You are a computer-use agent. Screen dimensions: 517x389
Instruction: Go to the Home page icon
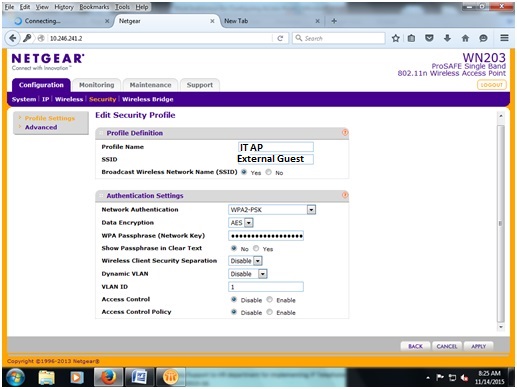(465, 38)
